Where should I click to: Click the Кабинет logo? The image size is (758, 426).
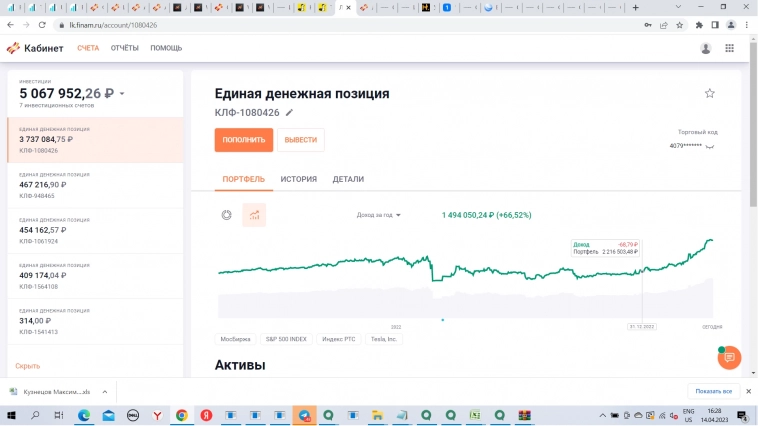tap(35, 48)
